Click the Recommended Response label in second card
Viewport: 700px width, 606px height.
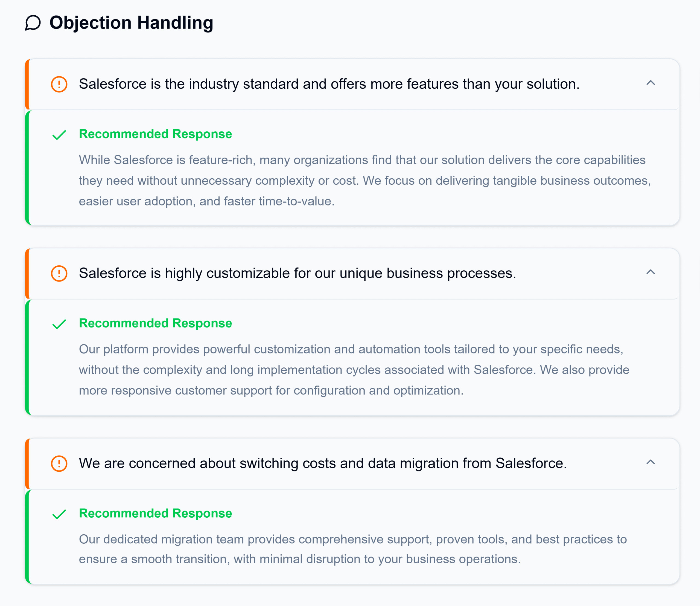click(x=156, y=323)
